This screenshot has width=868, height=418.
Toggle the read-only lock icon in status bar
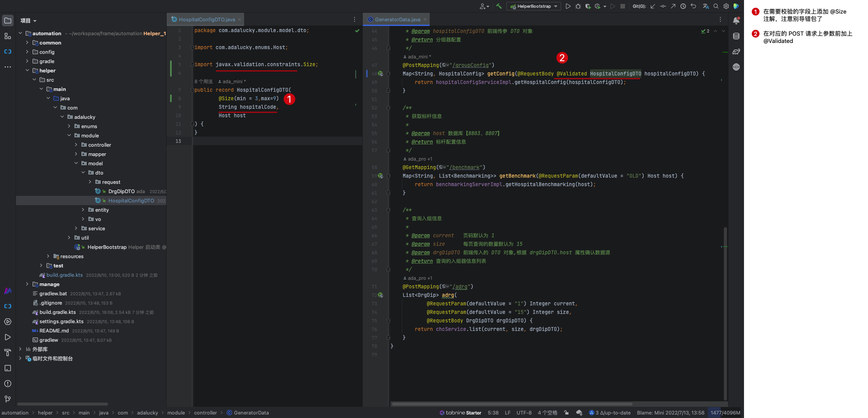[x=567, y=413]
